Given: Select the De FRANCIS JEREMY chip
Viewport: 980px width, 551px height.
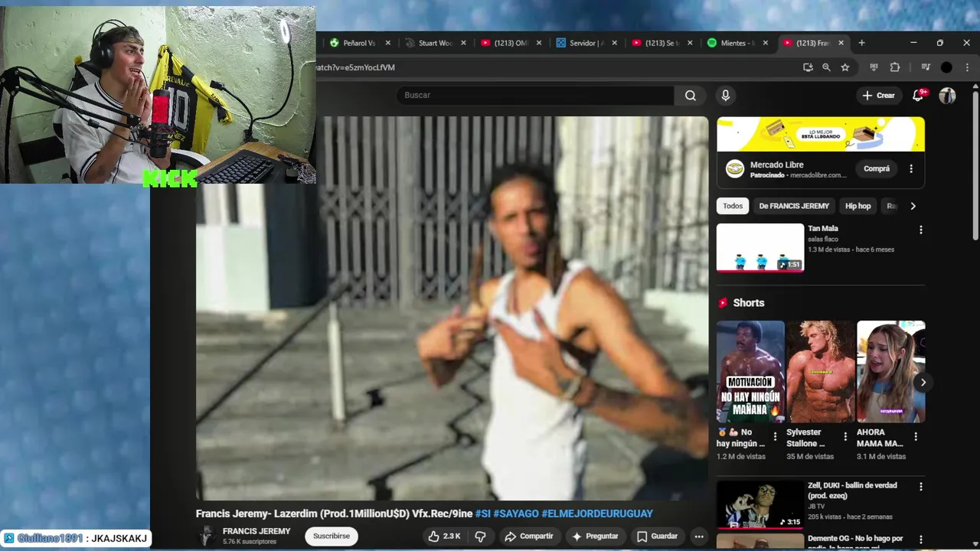Looking at the screenshot, I should (794, 206).
